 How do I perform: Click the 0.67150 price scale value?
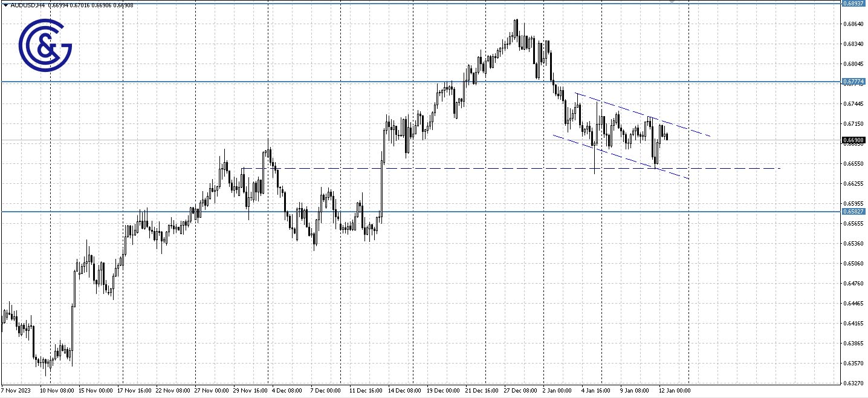click(853, 124)
